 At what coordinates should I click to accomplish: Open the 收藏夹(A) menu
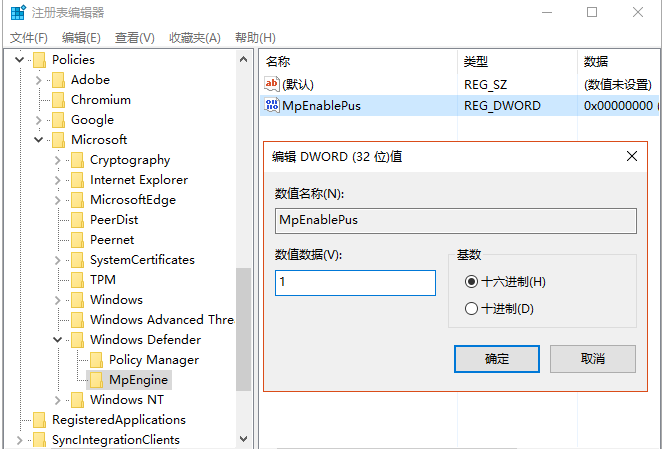(194, 37)
